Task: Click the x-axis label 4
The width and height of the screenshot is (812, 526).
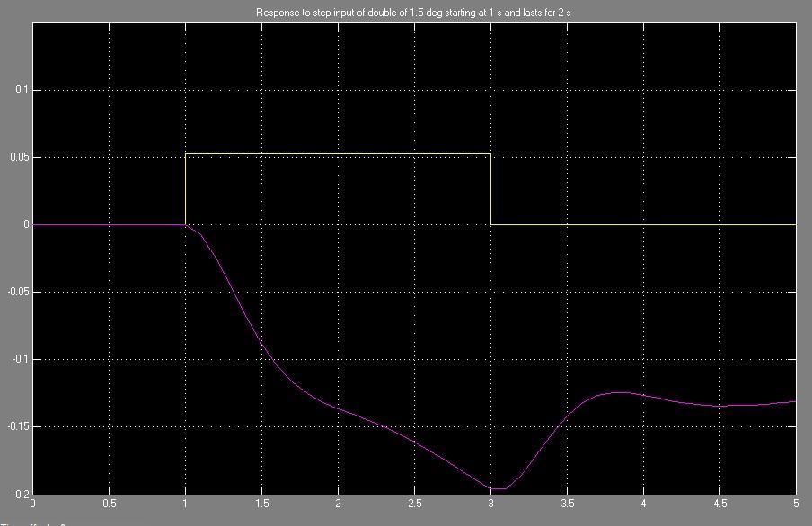Action: pos(643,505)
